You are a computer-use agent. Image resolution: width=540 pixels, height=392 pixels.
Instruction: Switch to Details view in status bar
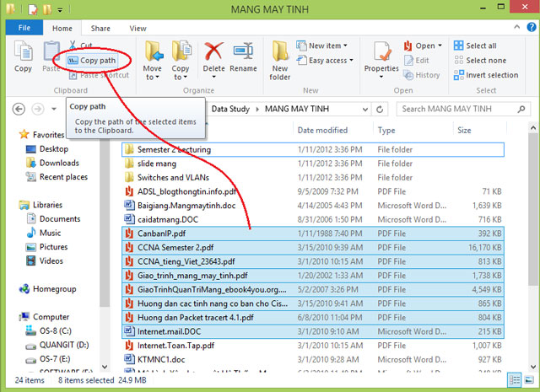[515, 380]
